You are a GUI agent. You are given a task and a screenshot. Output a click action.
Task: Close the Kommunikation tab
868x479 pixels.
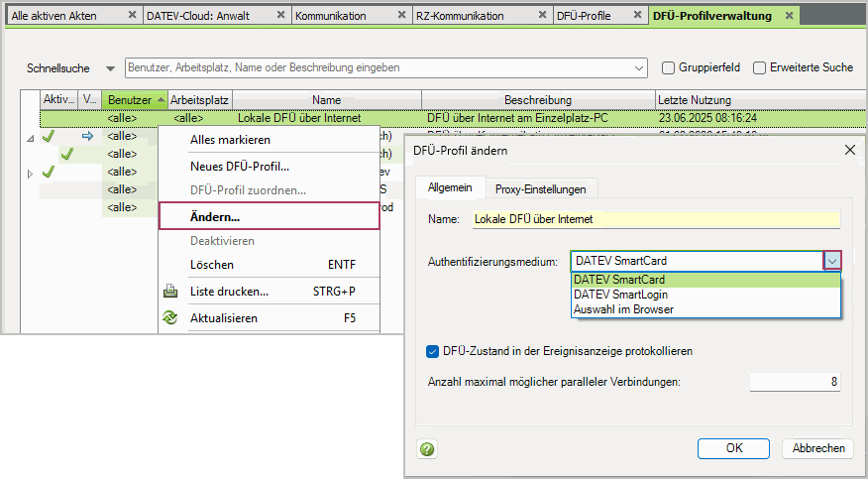tap(402, 15)
